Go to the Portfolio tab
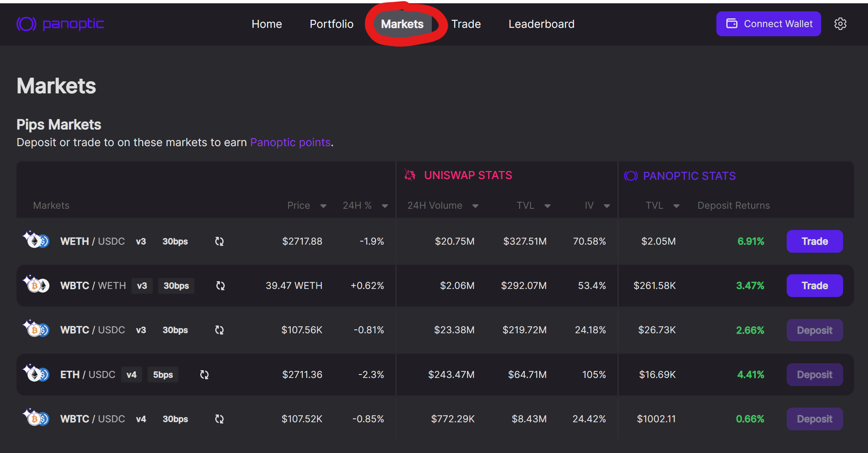The width and height of the screenshot is (868, 453). pos(331,24)
